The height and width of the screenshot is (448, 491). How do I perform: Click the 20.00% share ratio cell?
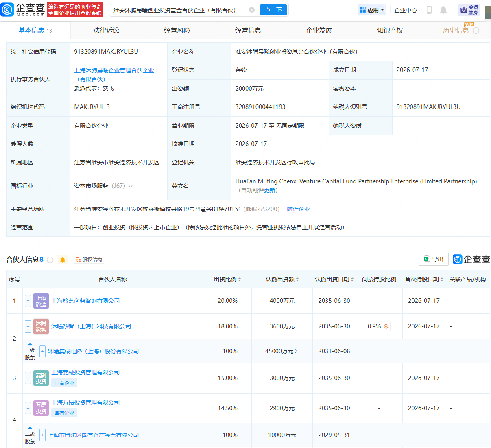pyautogui.click(x=227, y=301)
